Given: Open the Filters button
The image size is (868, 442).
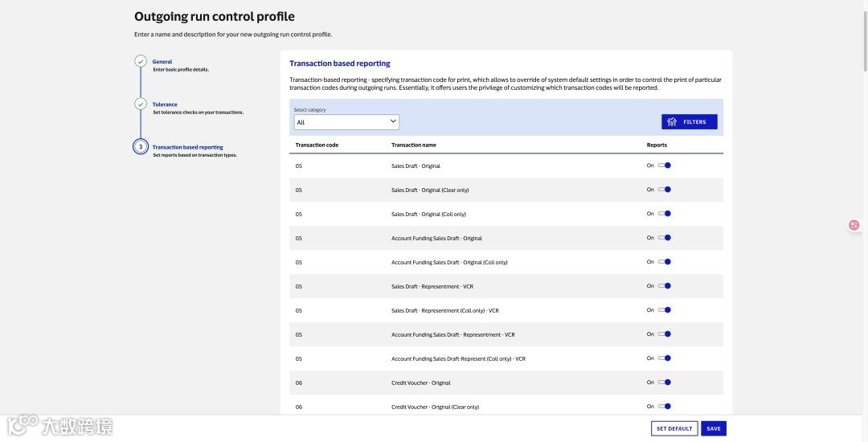Looking at the screenshot, I should pos(690,122).
